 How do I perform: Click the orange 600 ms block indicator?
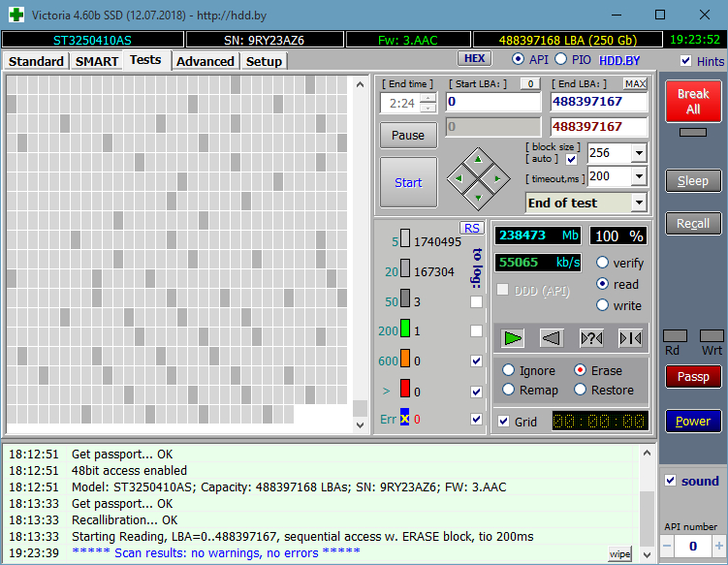point(405,358)
